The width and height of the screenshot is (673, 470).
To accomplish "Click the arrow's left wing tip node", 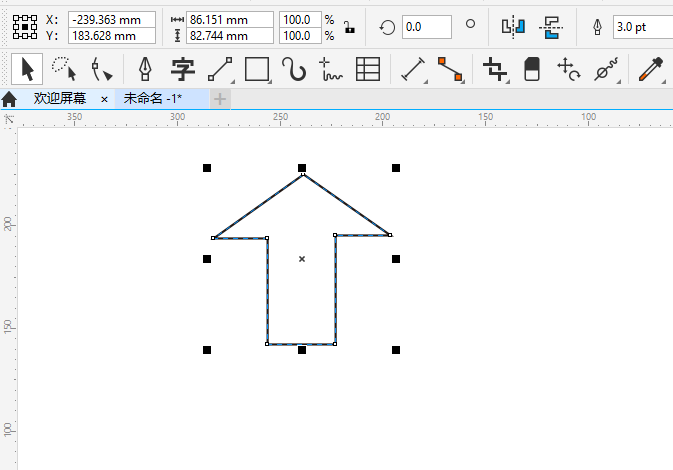I will [213, 238].
